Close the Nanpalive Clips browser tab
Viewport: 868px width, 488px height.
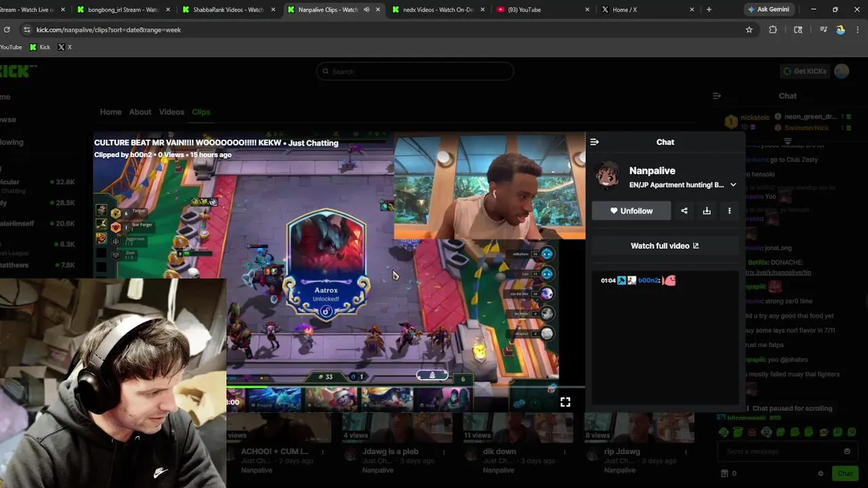378,9
